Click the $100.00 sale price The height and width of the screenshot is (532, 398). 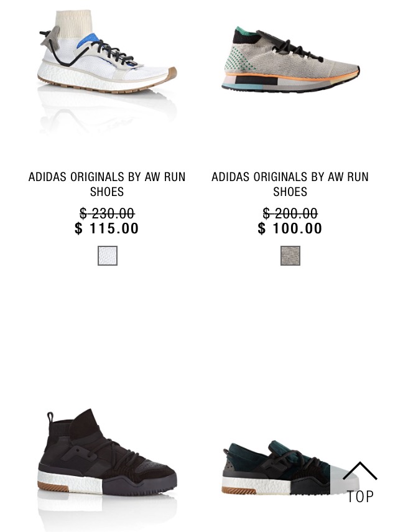[290, 228]
